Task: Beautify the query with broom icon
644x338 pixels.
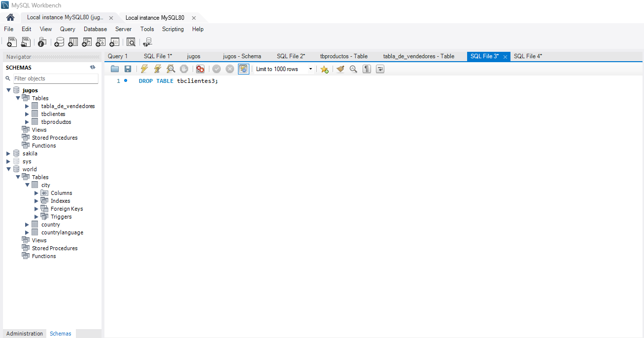Action: coord(340,69)
